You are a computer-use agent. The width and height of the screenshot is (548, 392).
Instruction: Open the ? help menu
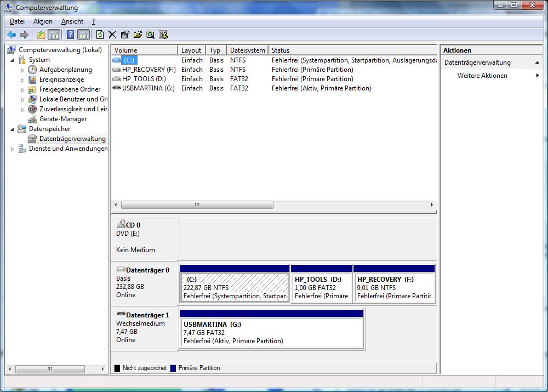(x=93, y=21)
